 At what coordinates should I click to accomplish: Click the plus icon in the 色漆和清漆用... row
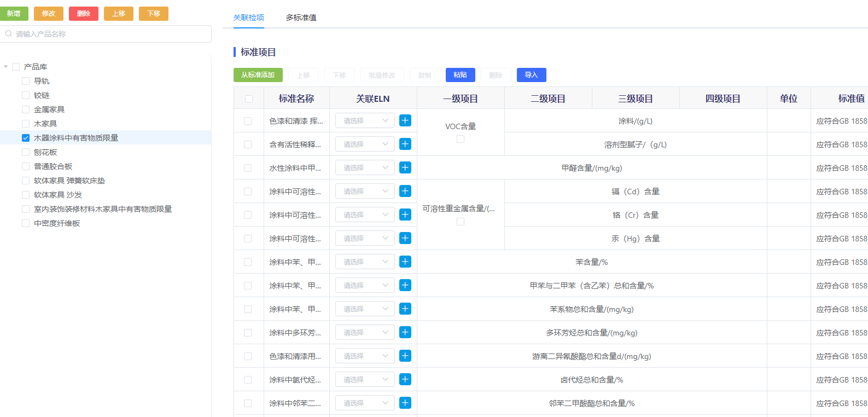(405, 356)
